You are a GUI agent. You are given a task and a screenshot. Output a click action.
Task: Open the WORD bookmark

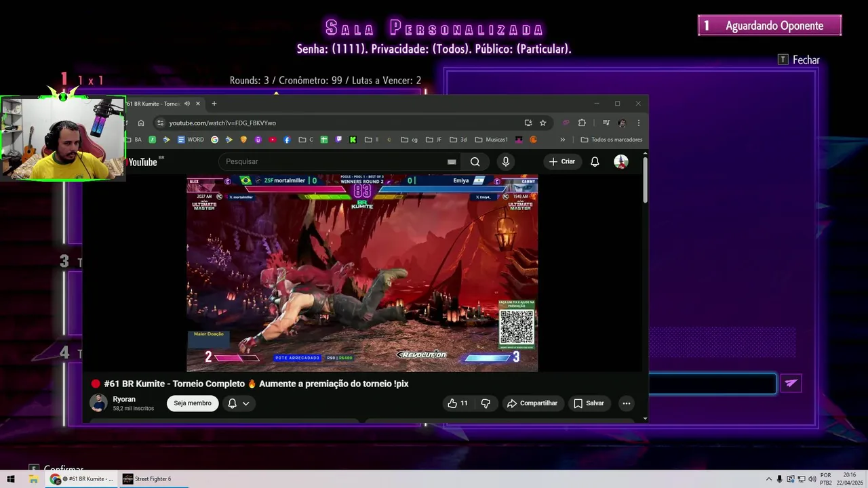pos(191,140)
